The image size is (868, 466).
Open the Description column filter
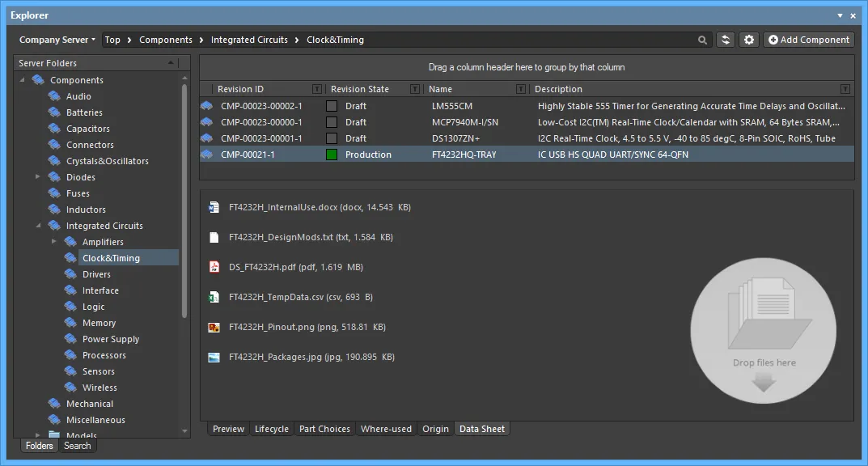[x=845, y=89]
